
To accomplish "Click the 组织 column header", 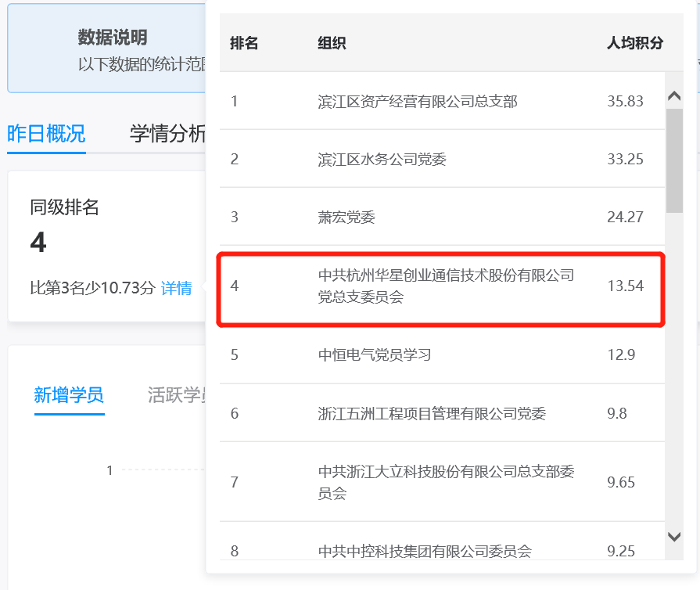I will point(332,43).
